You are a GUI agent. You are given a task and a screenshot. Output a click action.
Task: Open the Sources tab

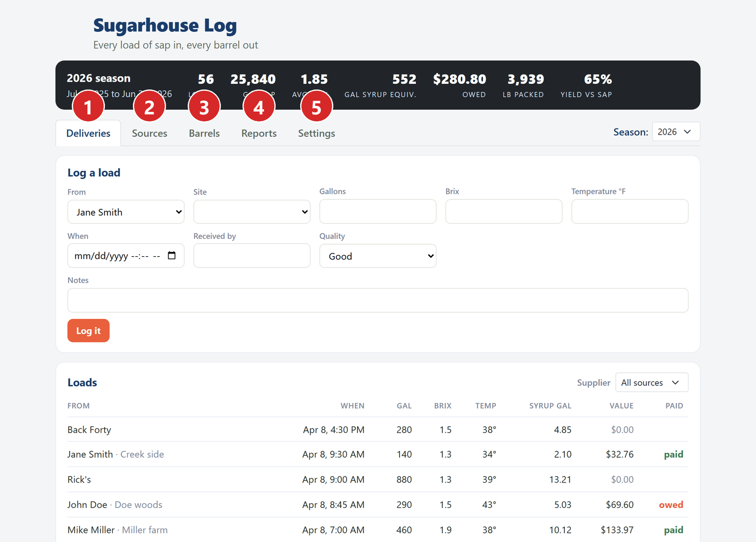coord(150,133)
